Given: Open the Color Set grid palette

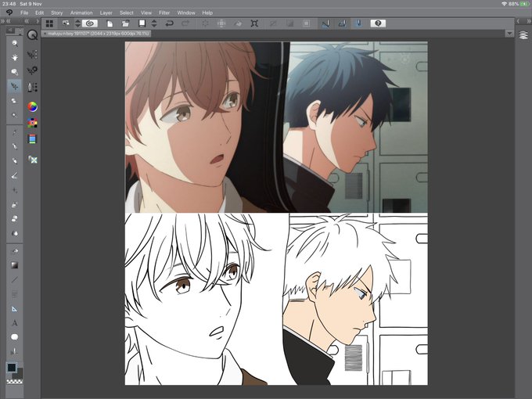Looking at the screenshot, I should (32, 123).
